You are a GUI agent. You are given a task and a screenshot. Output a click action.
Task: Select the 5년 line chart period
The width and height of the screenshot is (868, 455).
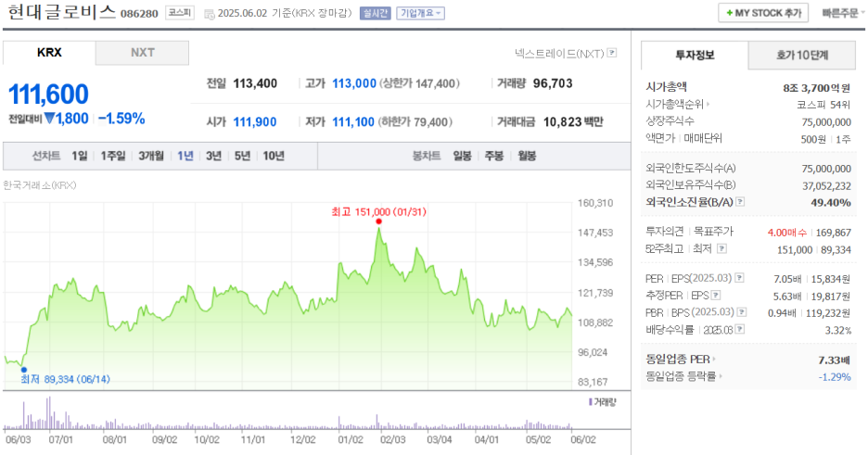click(x=242, y=157)
